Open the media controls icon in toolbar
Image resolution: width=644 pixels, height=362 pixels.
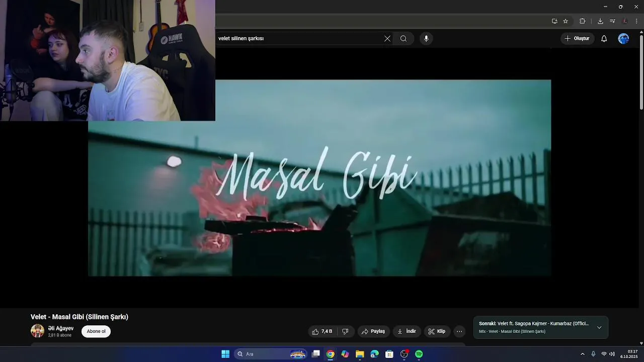click(612, 21)
